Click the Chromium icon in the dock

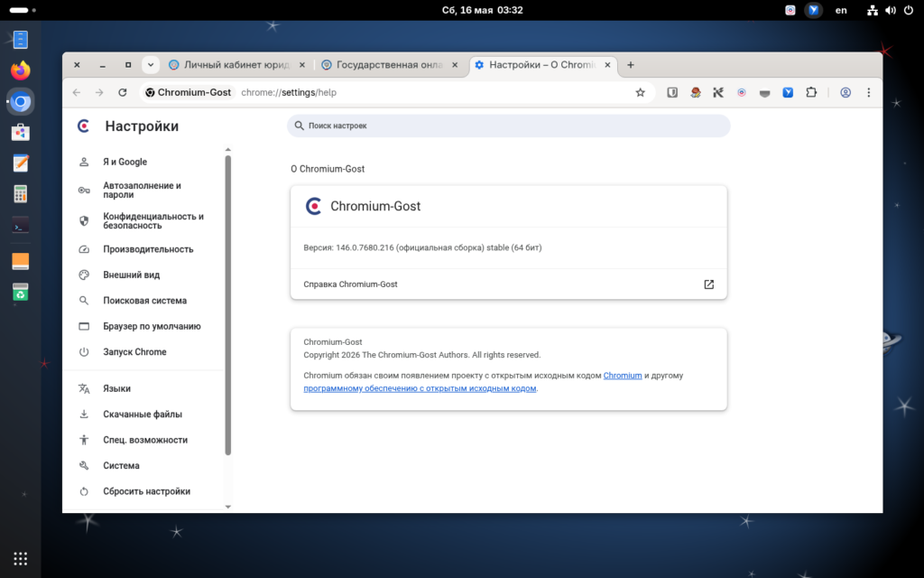[x=21, y=101]
